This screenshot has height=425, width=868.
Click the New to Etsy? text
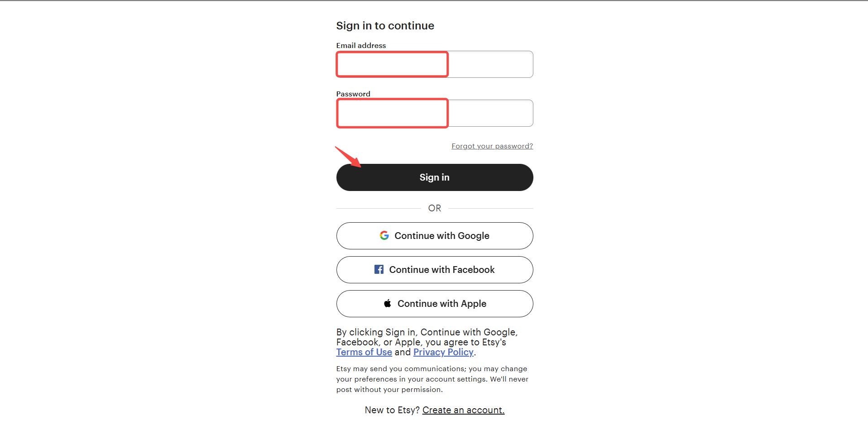(392, 410)
